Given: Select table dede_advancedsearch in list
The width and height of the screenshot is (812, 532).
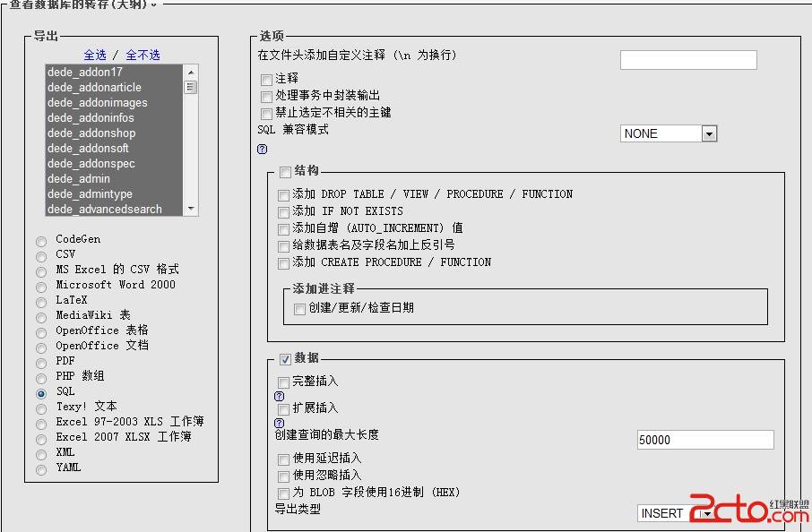Looking at the screenshot, I should 114,209.
